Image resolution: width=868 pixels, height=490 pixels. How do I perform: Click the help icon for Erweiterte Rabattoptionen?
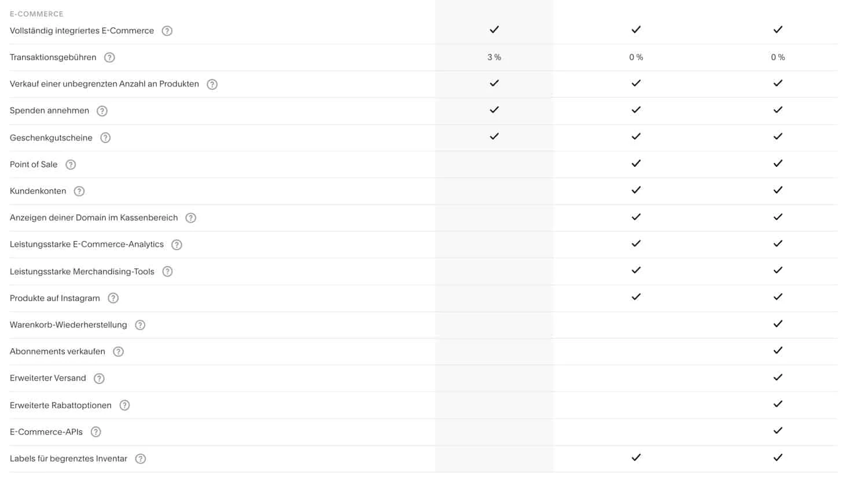click(124, 405)
